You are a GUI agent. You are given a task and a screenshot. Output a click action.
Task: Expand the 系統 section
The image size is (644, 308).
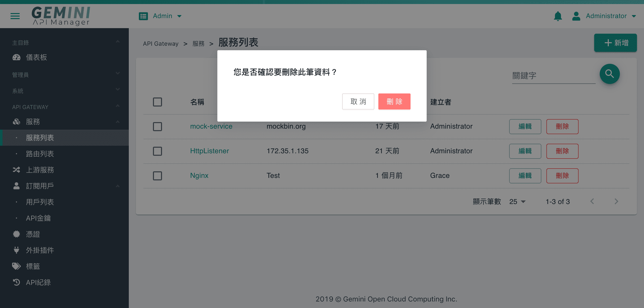tap(118, 89)
